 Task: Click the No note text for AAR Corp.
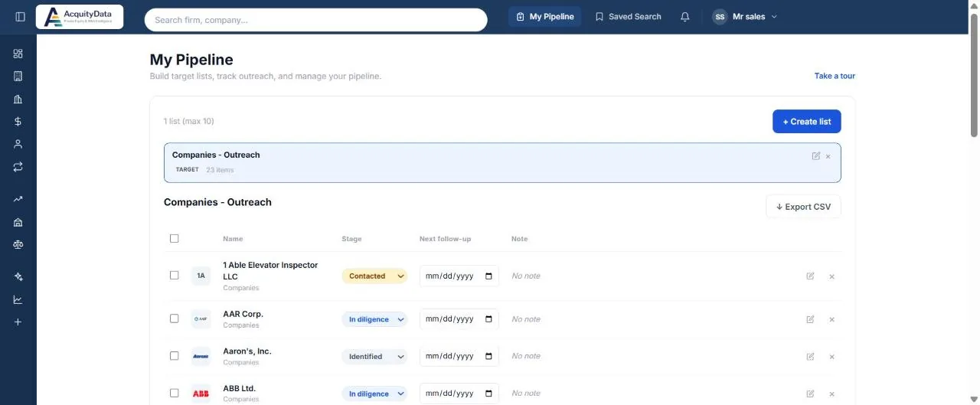(x=526, y=319)
